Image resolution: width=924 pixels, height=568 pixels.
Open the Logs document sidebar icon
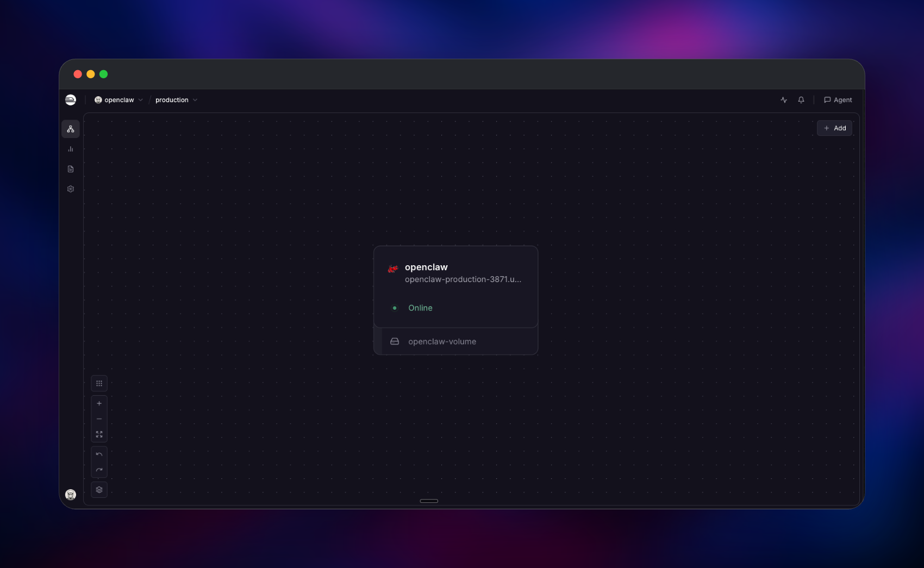click(x=71, y=169)
